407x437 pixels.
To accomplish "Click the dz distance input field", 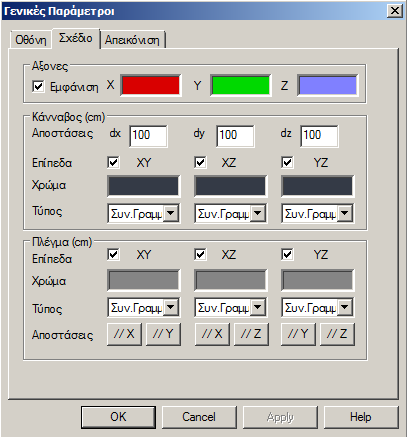I will point(319,136).
